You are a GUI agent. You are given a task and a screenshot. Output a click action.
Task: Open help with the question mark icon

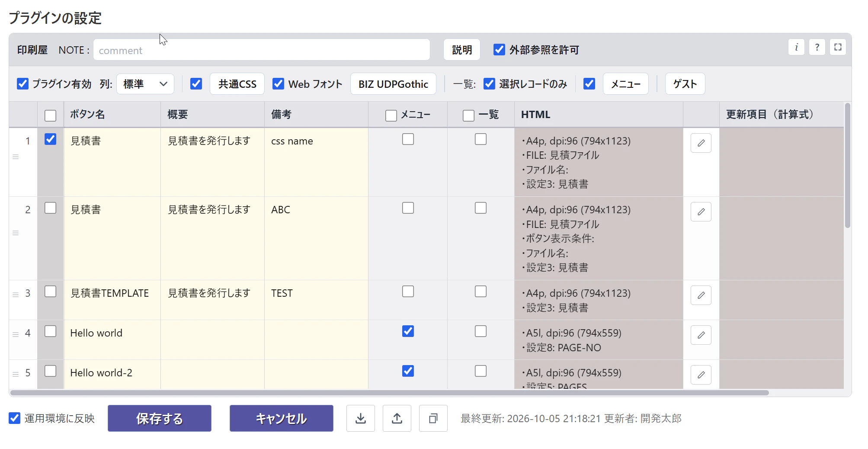(x=817, y=47)
